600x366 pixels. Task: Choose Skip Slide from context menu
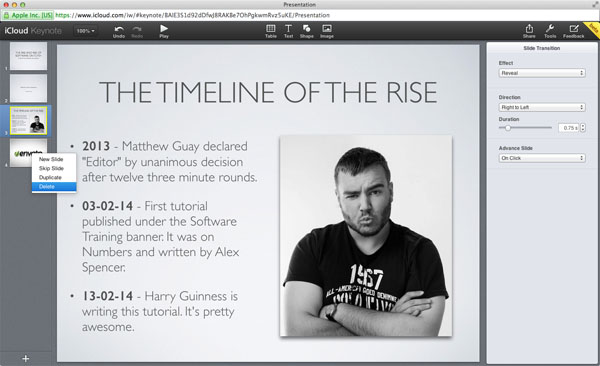tap(54, 168)
